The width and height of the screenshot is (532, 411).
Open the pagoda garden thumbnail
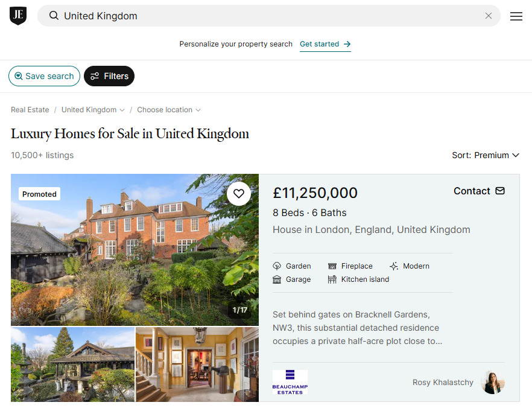(72, 365)
